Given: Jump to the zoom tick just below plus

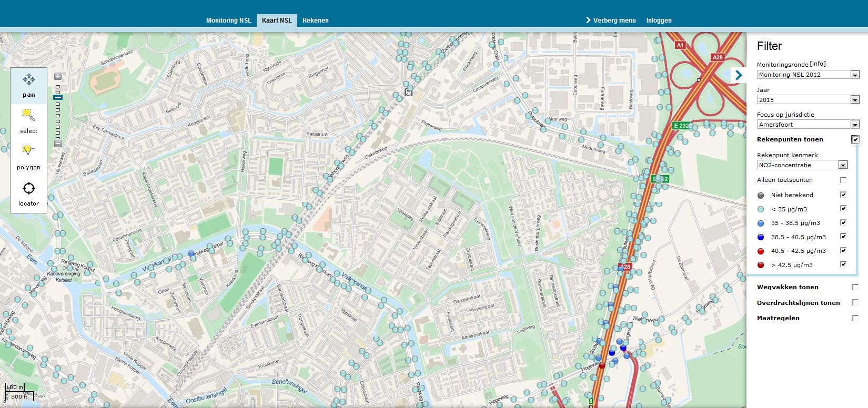Looking at the screenshot, I should [x=58, y=87].
